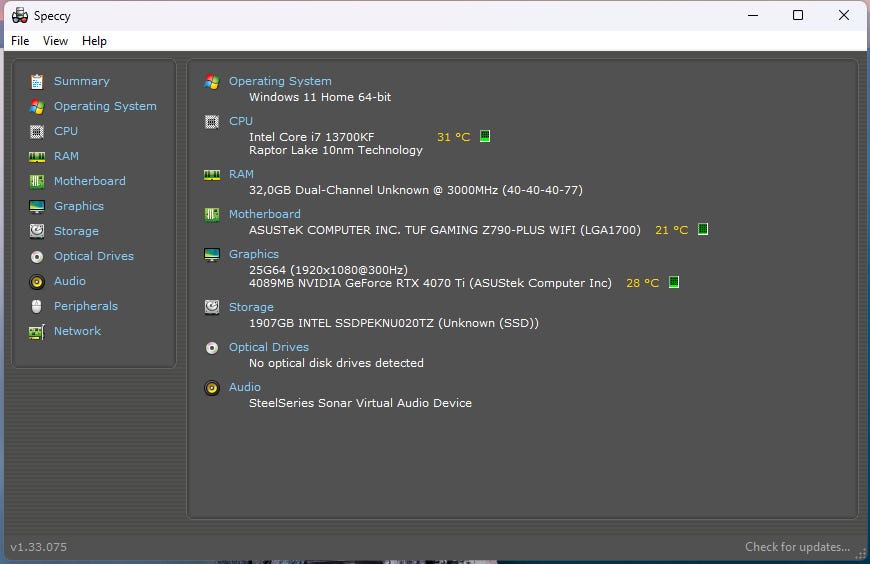Click the Graphics heading link in summary
The height and width of the screenshot is (564, 870).
tap(254, 254)
